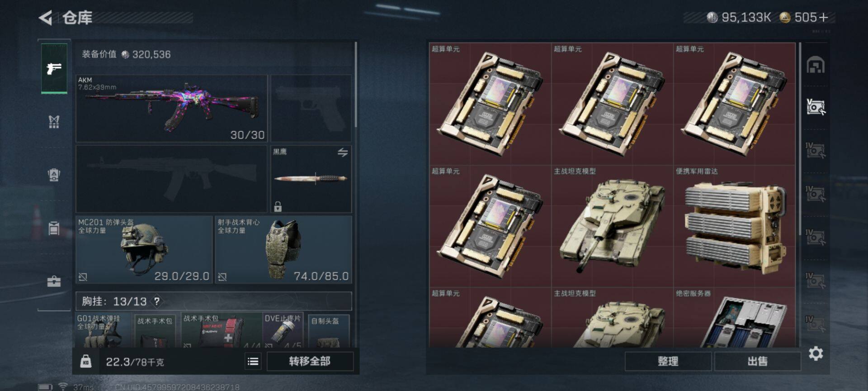Screen dimensions: 868x391
Task: Open the settings gear in warehouse panel
Action: pyautogui.click(x=816, y=353)
